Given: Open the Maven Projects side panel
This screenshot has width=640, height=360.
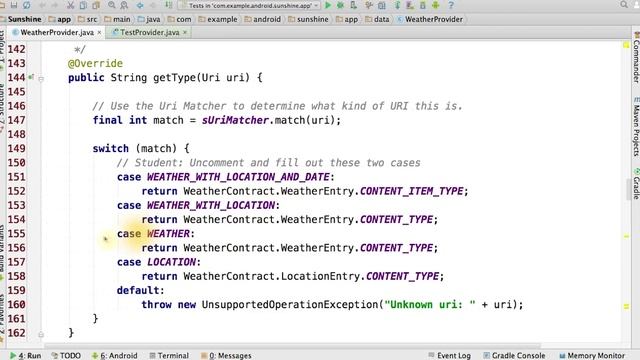Looking at the screenshot, I should pyautogui.click(x=636, y=127).
